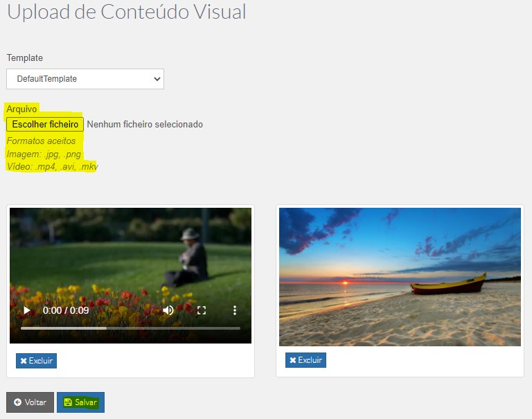Click the "Vídeo: .mp4, .avi, .mkv" hint text
532x419 pixels.
coord(52,167)
